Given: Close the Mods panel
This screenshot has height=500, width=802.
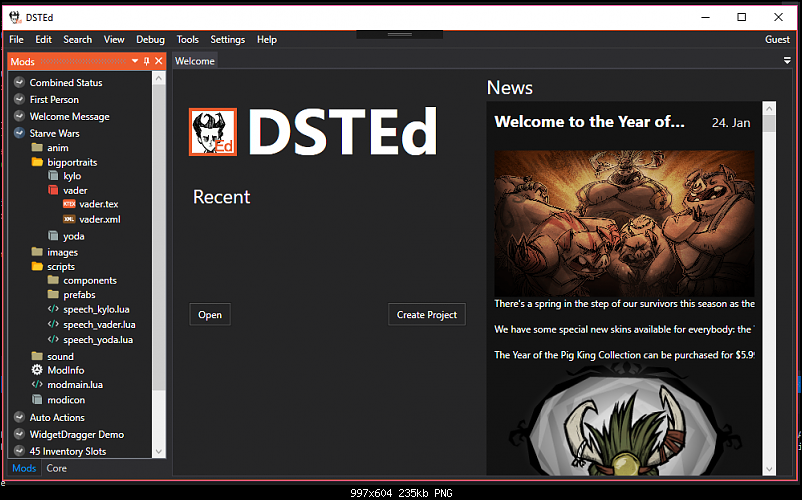Looking at the screenshot, I should (x=159, y=61).
